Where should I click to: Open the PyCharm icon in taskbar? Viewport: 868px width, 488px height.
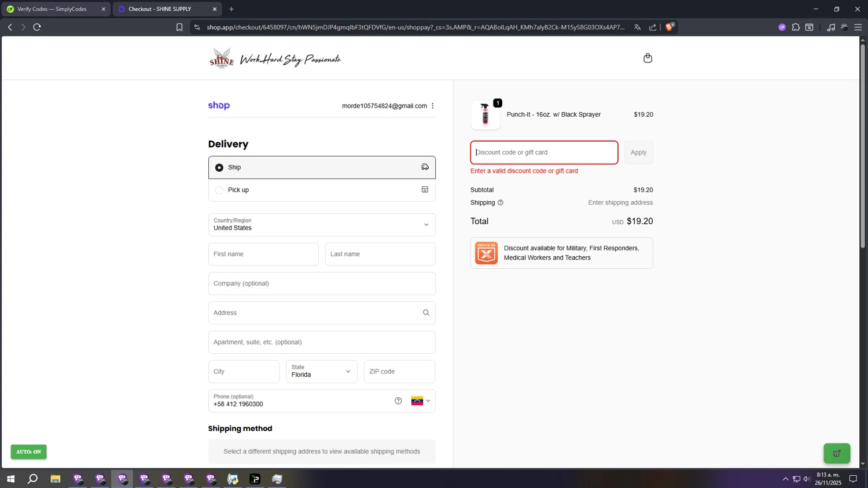tap(255, 479)
